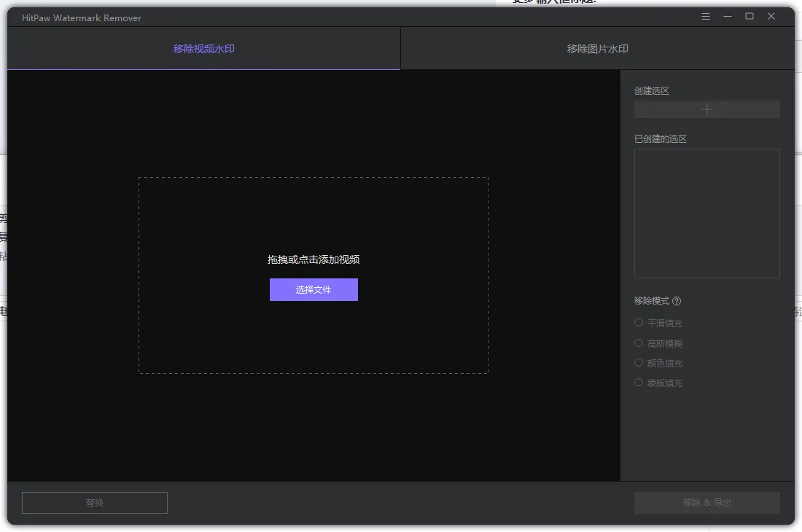Close the HitPaw Watermark Remover window

coord(771,17)
